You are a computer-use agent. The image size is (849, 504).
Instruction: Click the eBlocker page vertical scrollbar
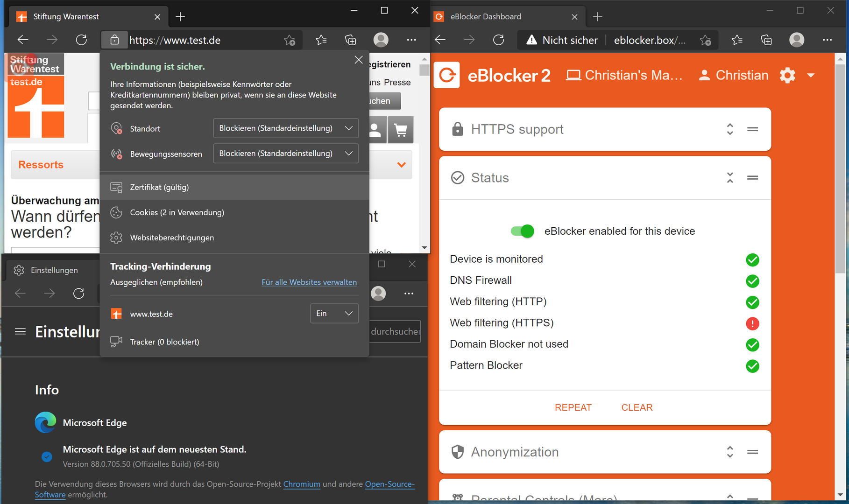click(x=841, y=168)
